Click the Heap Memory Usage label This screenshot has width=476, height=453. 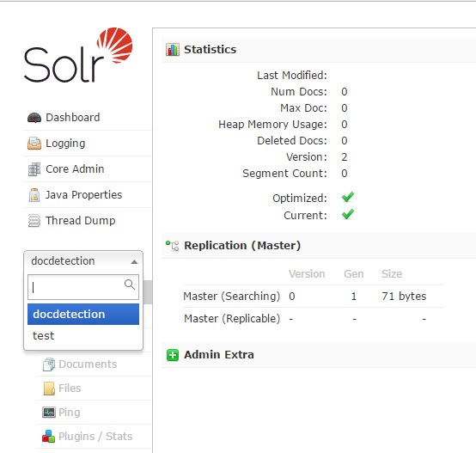click(272, 125)
